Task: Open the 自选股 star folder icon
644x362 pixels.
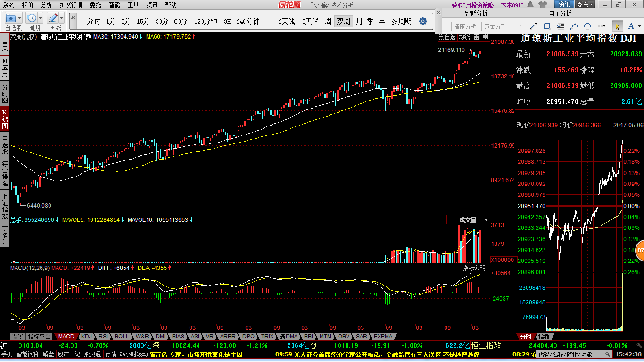Action: (x=10, y=18)
